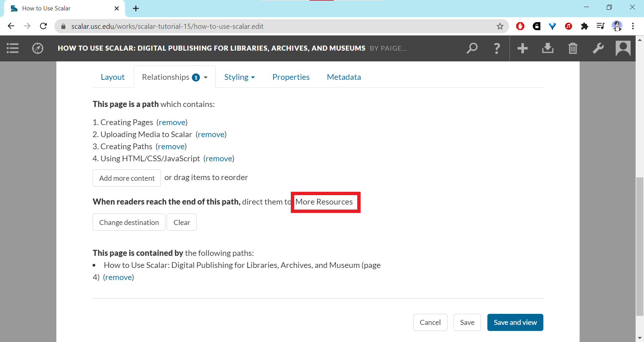This screenshot has height=342, width=644.
Task: Switch to the Metadata tab
Action: point(344,77)
